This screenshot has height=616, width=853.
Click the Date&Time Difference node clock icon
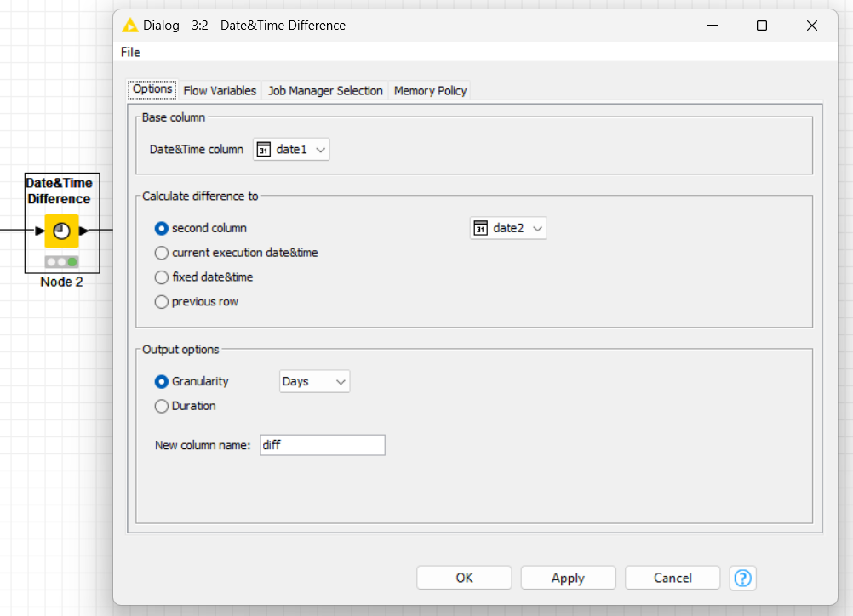click(x=61, y=231)
